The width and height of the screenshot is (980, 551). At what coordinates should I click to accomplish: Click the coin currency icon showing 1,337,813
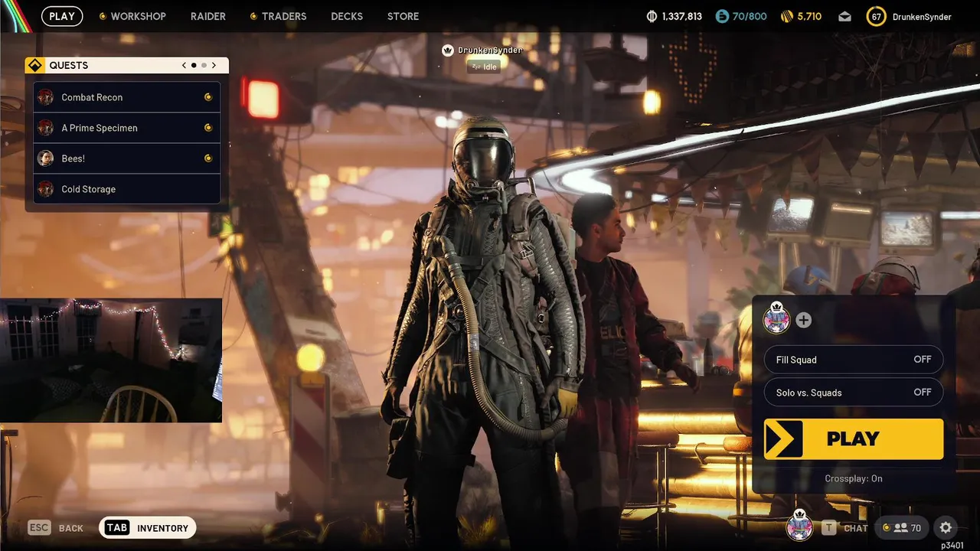(x=652, y=16)
